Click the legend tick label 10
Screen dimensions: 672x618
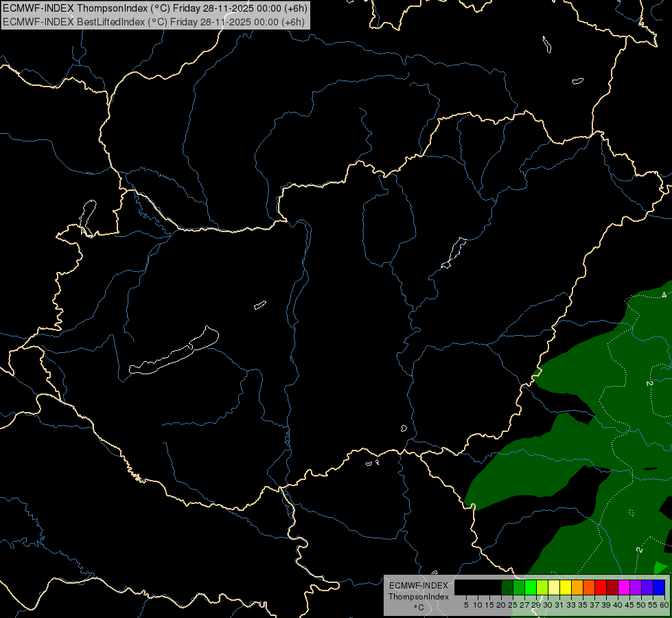tap(478, 605)
